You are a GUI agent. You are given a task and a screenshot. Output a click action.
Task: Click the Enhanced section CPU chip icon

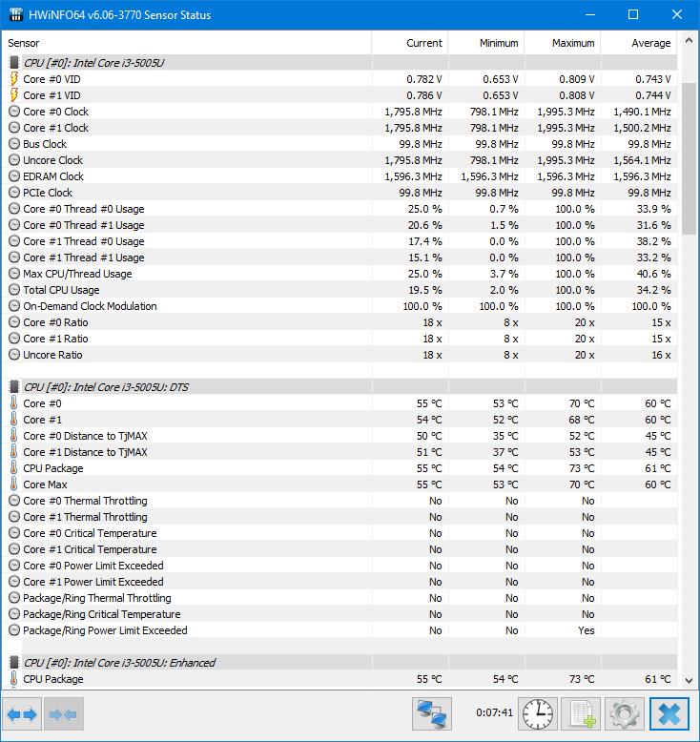[x=14, y=663]
